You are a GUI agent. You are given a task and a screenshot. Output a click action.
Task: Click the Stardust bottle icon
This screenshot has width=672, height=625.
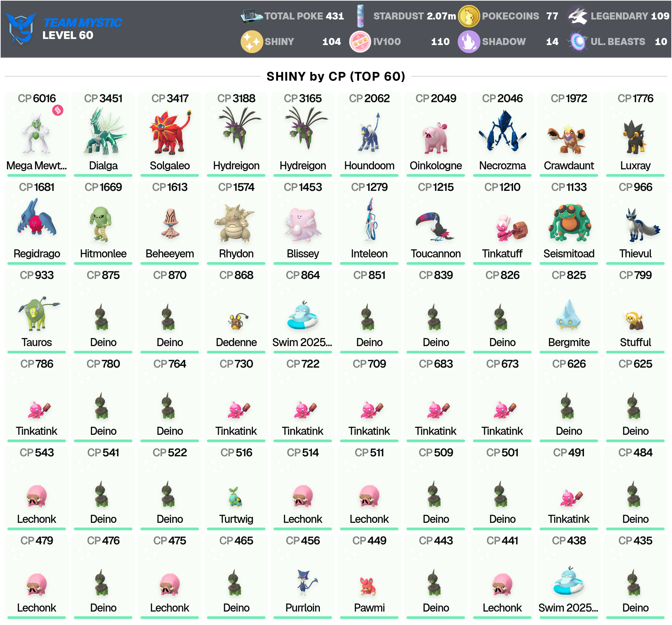[x=360, y=16]
